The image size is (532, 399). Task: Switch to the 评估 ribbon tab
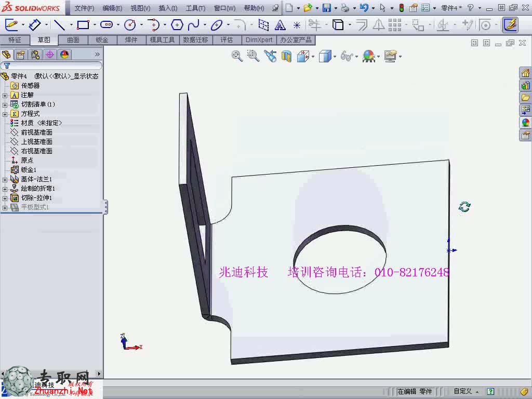pos(227,40)
